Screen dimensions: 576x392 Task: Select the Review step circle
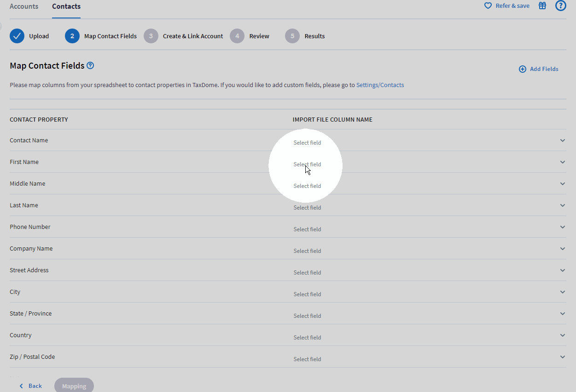[237, 36]
